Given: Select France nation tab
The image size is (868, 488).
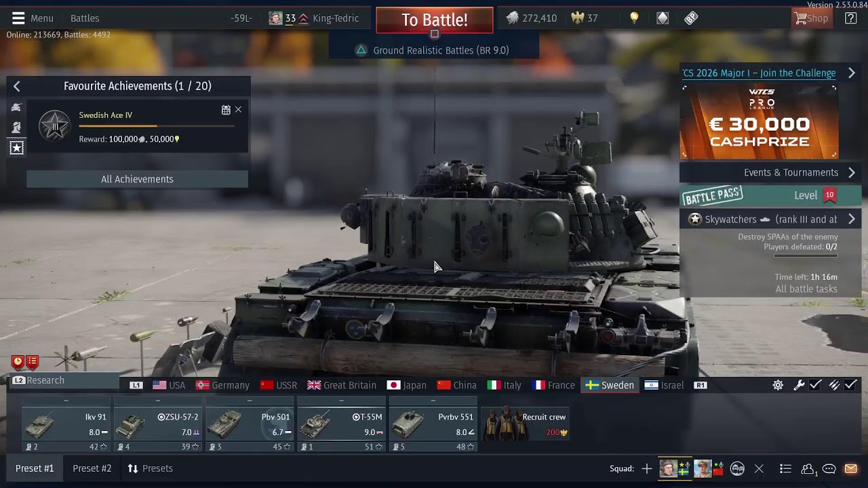Looking at the screenshot, I should (553, 385).
